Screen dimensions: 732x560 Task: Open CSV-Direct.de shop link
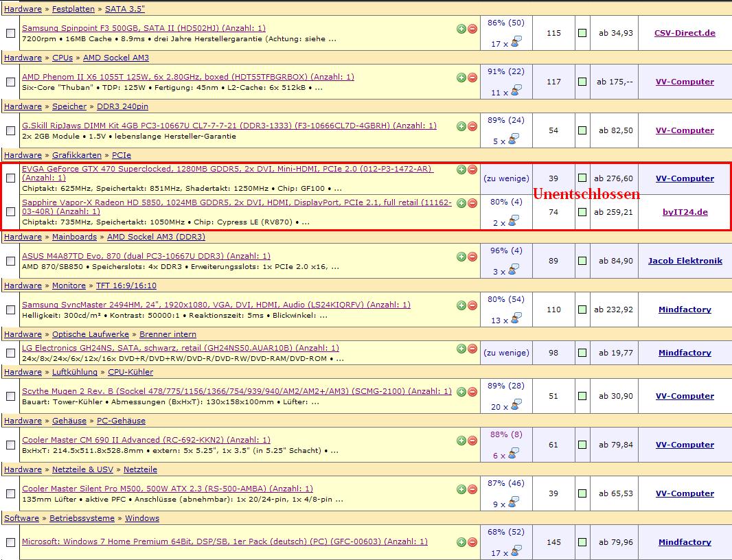(685, 33)
